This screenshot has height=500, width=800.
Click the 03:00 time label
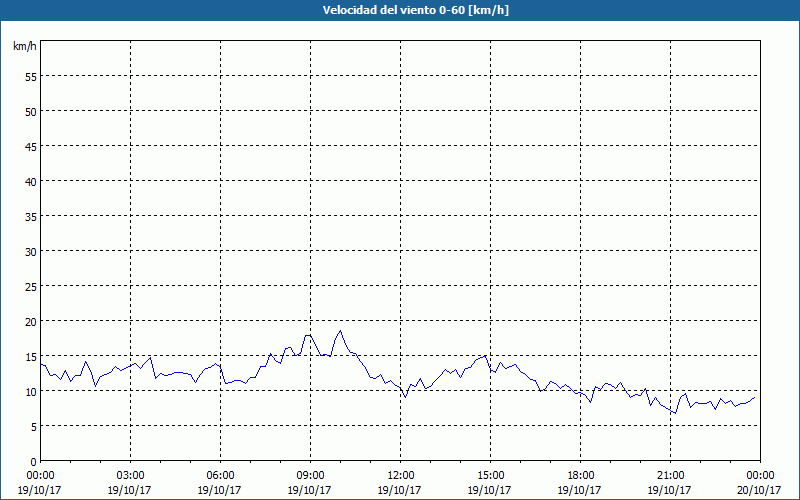click(130, 475)
